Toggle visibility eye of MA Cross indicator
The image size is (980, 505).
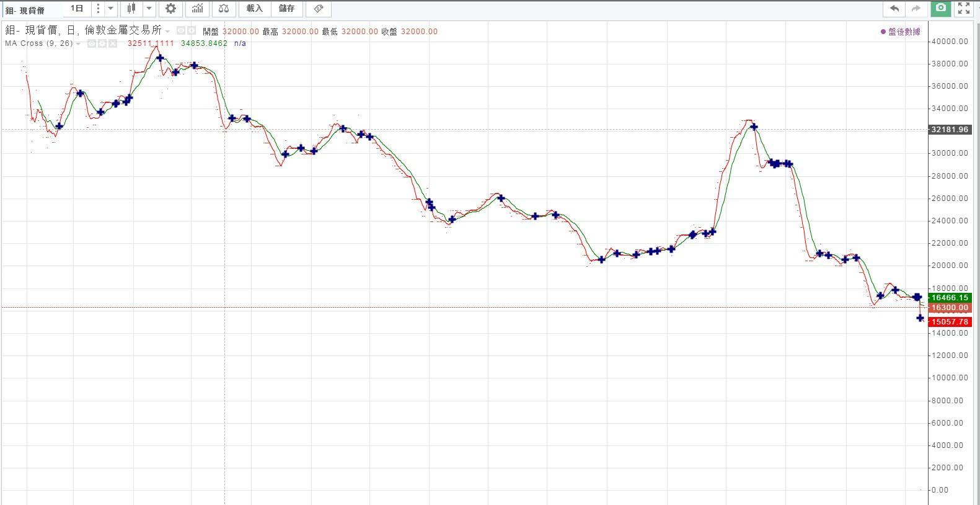pyautogui.click(x=92, y=43)
